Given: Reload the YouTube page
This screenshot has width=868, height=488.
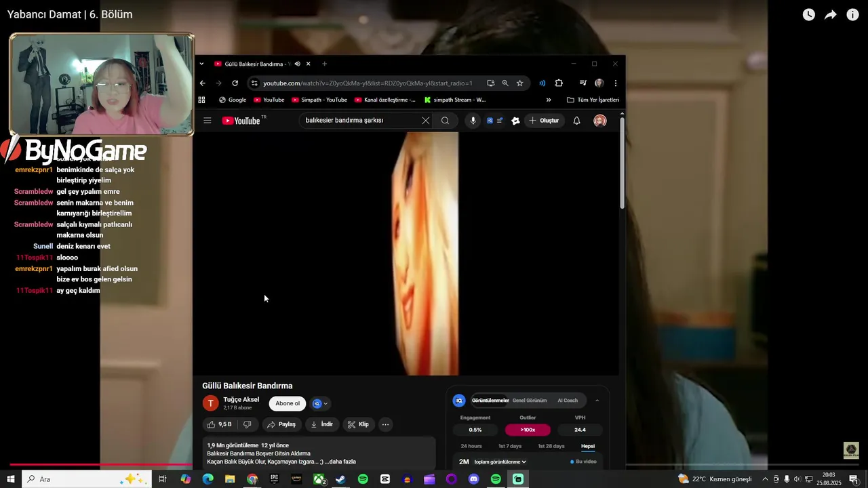Looking at the screenshot, I should point(235,83).
